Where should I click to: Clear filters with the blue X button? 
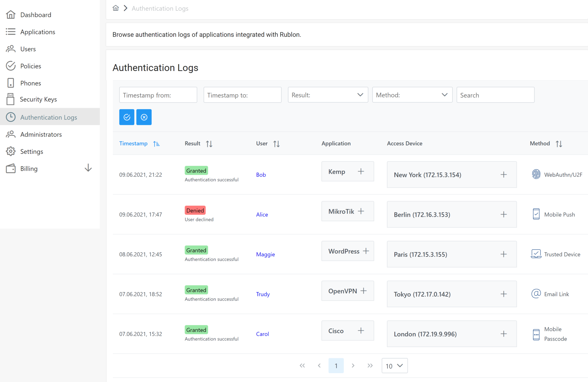point(144,117)
